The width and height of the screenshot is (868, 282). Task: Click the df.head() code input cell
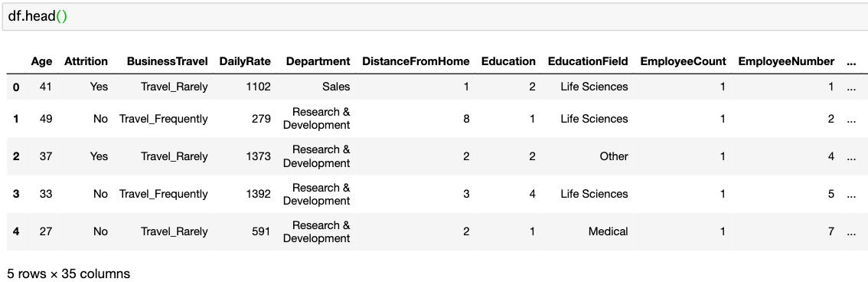(435, 17)
